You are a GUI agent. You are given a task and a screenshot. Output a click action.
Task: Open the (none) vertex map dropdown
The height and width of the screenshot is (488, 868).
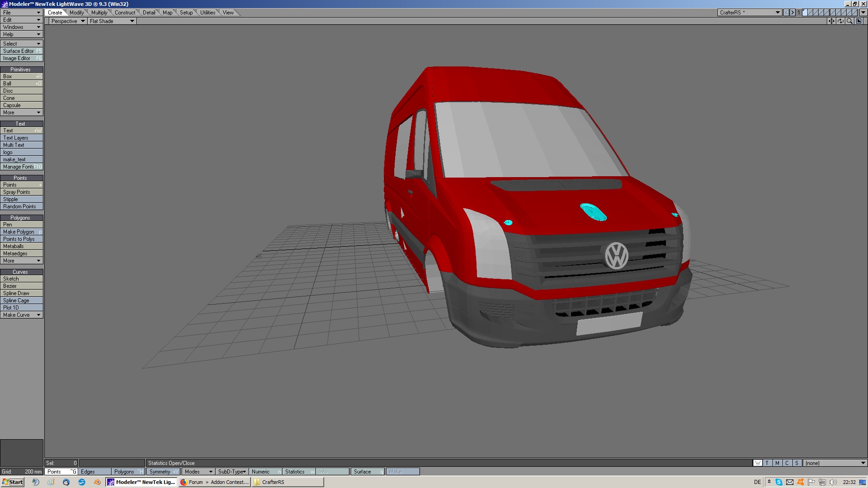tap(835, 463)
